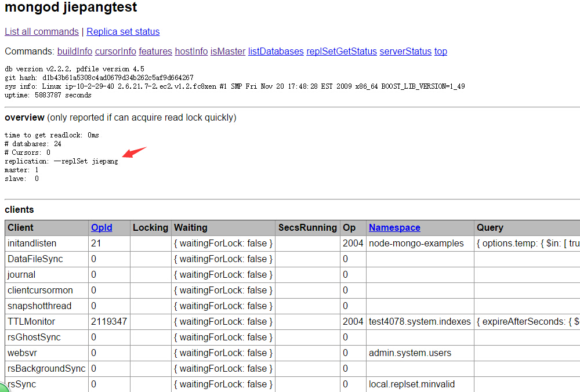
Task: Click the # Cursors: 0 line
Action: [27, 153]
